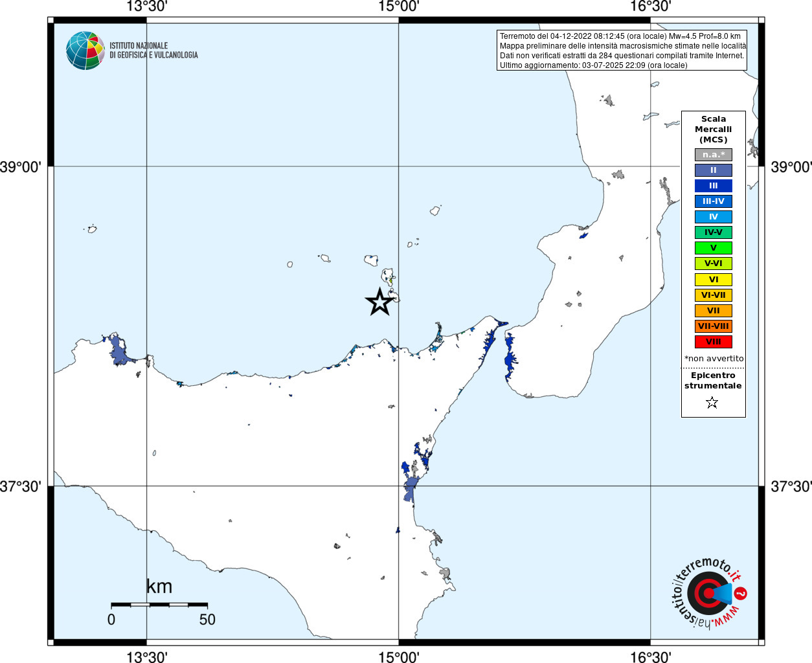The image size is (812, 663).
Task: Click the right 37°30' latitude label
Action: pyautogui.click(x=791, y=486)
